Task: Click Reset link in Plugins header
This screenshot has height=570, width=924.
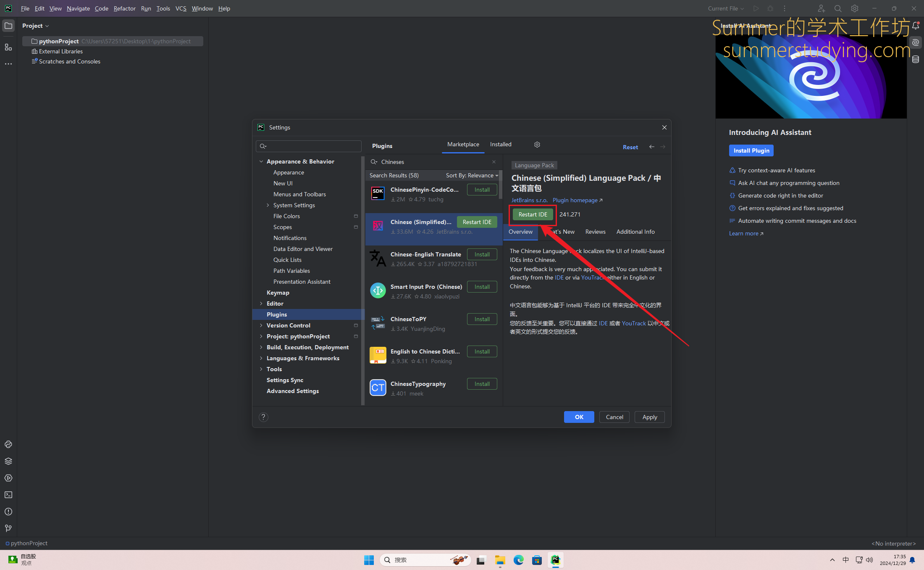Action: click(630, 147)
